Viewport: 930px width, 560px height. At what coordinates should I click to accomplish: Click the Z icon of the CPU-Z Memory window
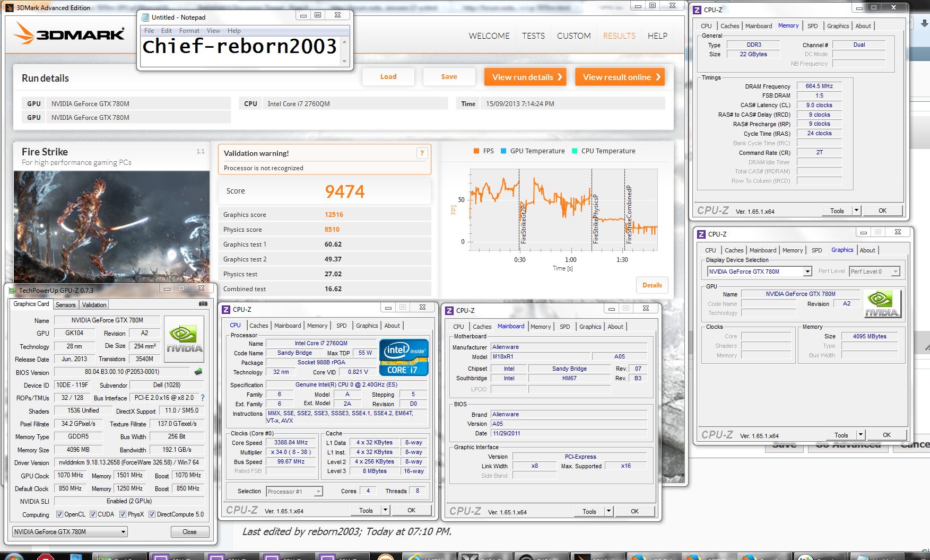(697, 10)
